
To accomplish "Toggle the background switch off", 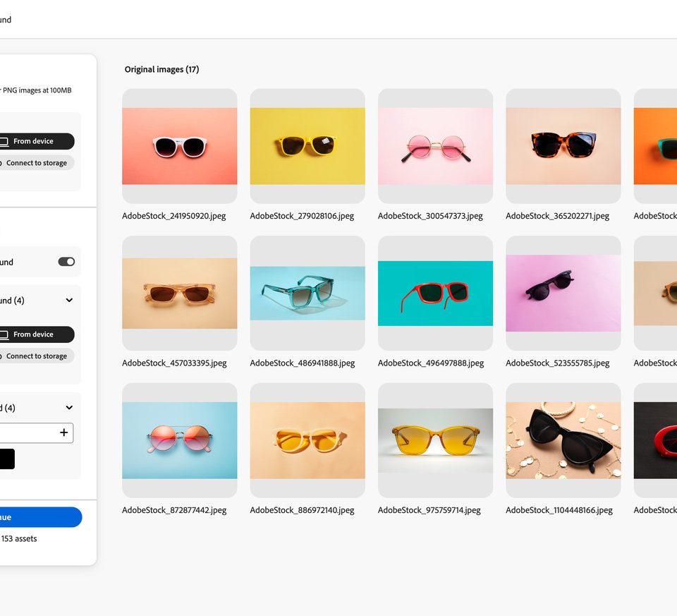I will click(x=66, y=262).
